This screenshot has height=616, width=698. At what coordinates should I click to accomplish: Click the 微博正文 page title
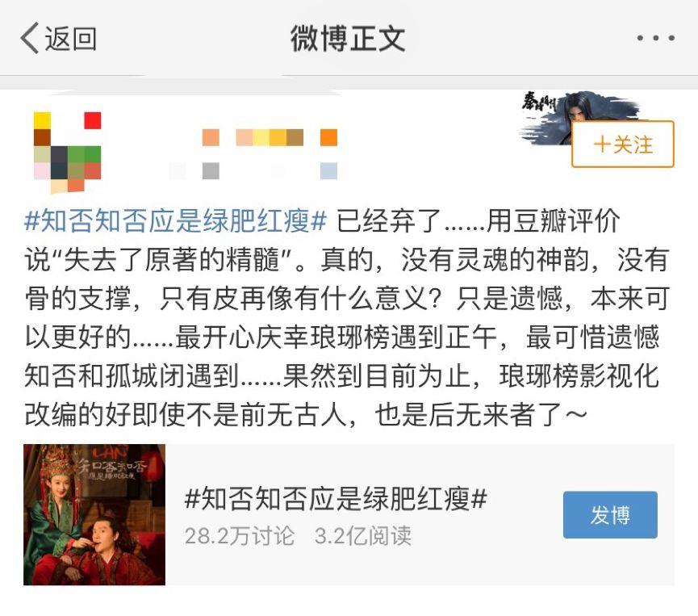click(348, 38)
